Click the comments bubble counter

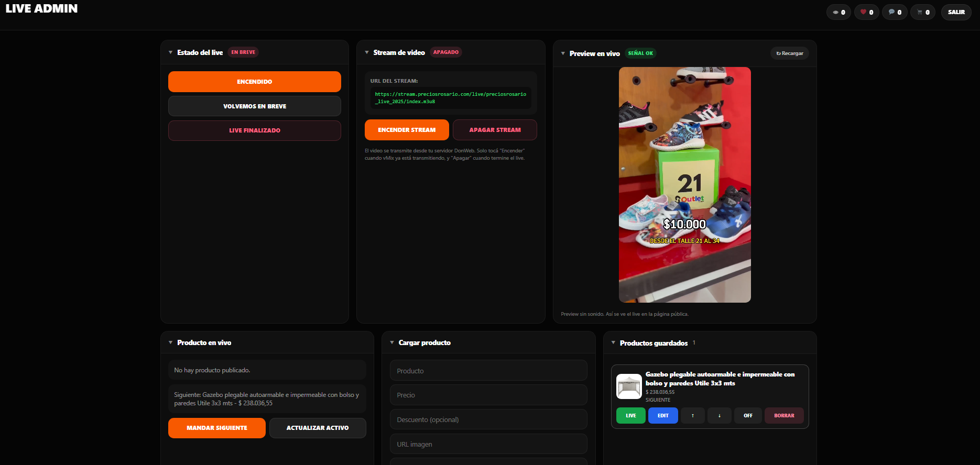895,12
